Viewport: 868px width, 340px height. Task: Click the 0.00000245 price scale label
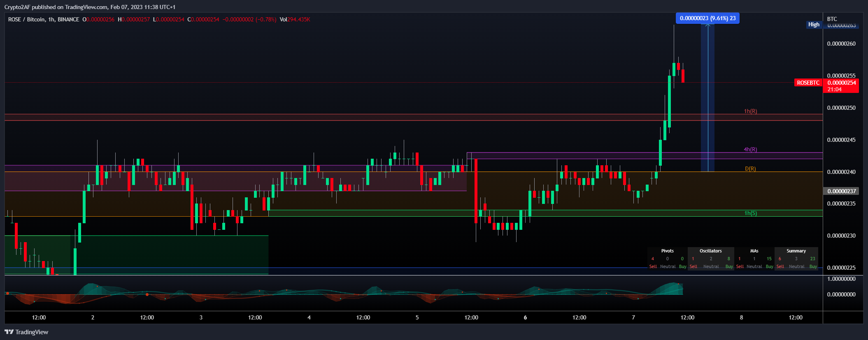(841, 140)
